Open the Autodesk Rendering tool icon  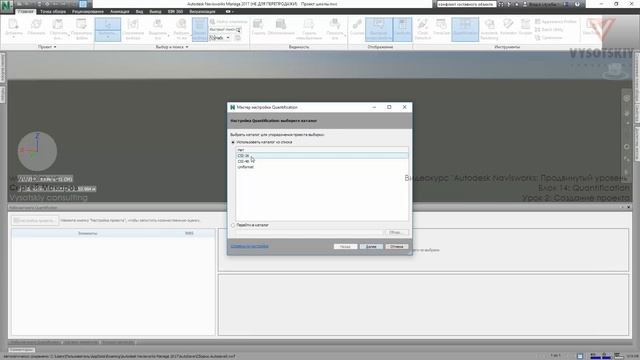coord(489,25)
